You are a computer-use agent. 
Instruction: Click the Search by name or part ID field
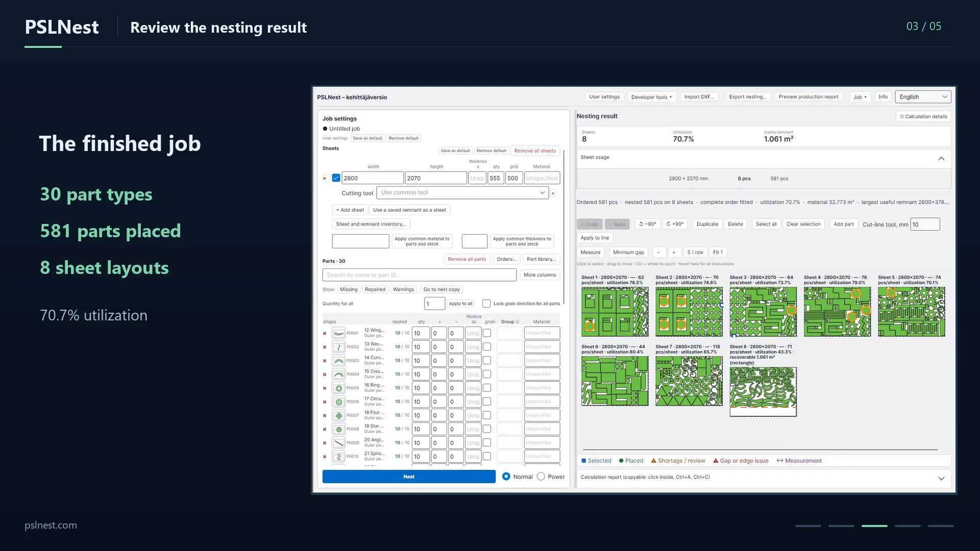click(x=419, y=275)
